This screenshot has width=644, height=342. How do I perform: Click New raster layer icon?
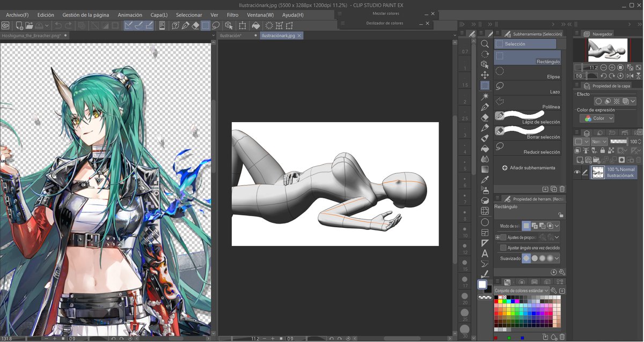(x=580, y=160)
